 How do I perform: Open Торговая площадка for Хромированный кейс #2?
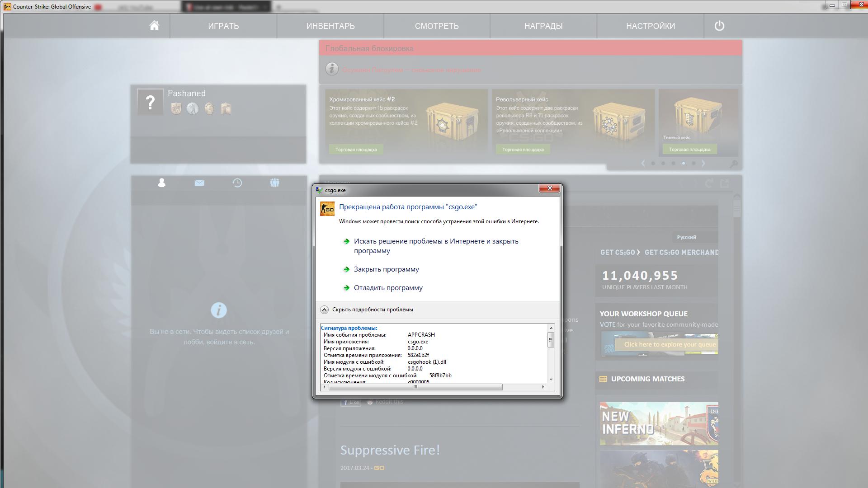(x=356, y=149)
